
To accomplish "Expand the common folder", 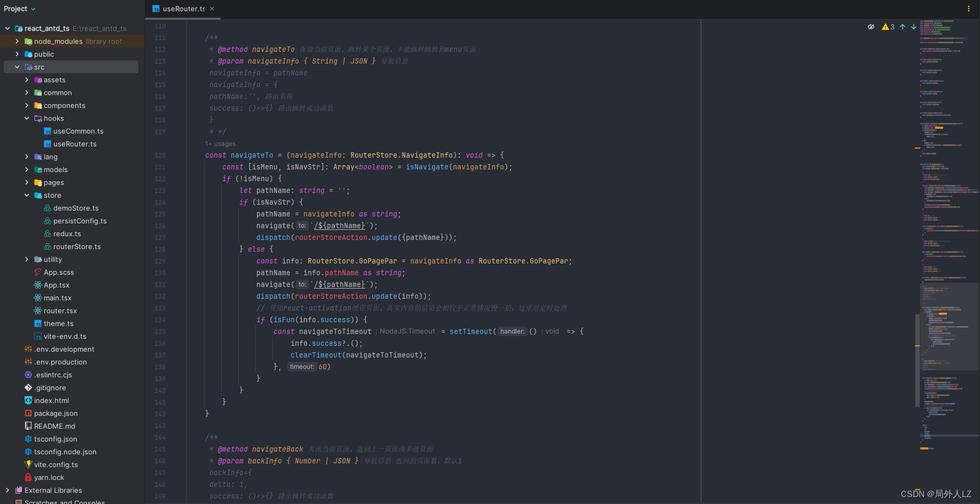I will coord(27,92).
